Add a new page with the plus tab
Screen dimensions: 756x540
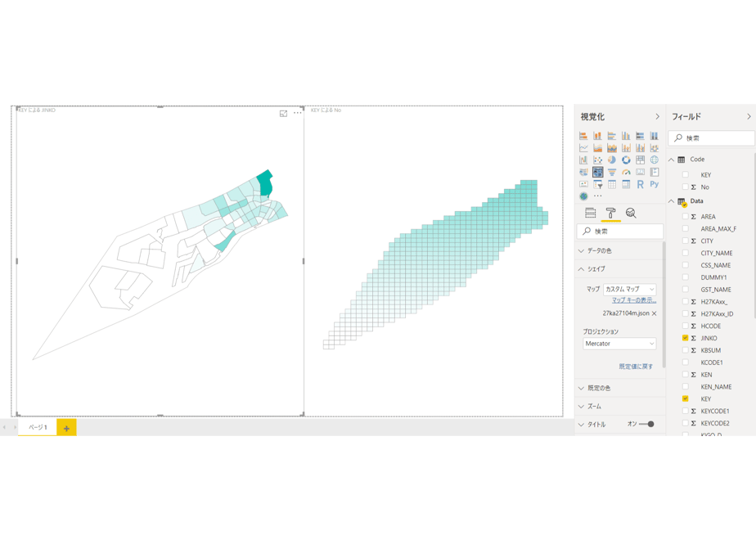coord(66,428)
